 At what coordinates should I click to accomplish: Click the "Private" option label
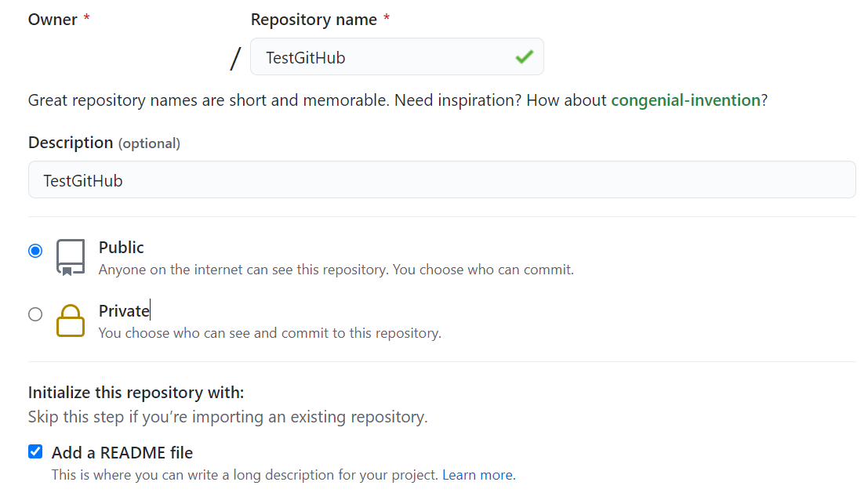124,311
